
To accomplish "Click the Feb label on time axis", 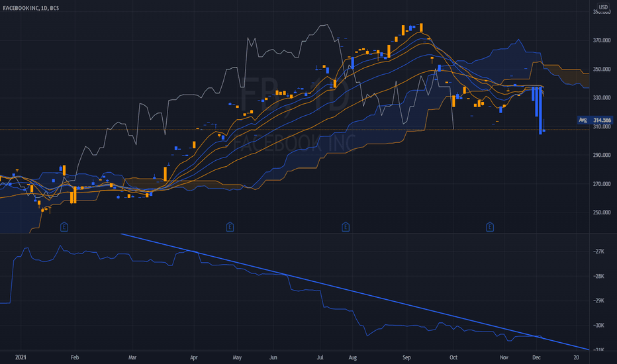I will pos(75,357).
